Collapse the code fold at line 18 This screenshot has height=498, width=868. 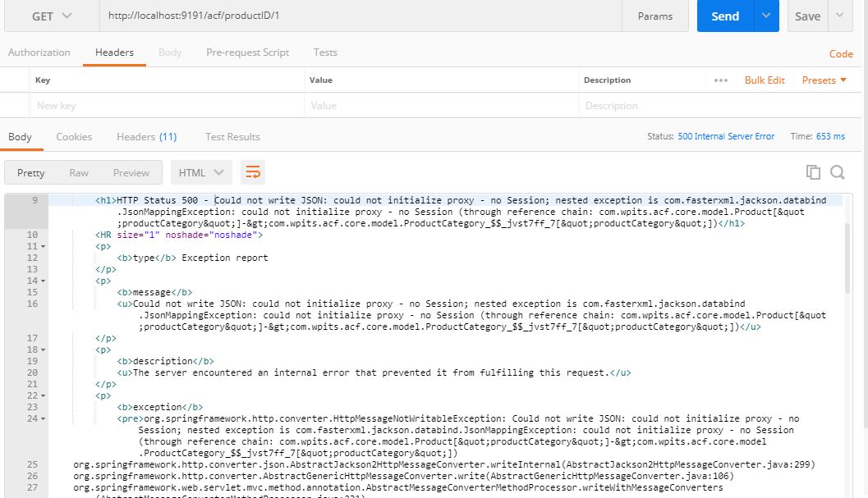click(44, 350)
